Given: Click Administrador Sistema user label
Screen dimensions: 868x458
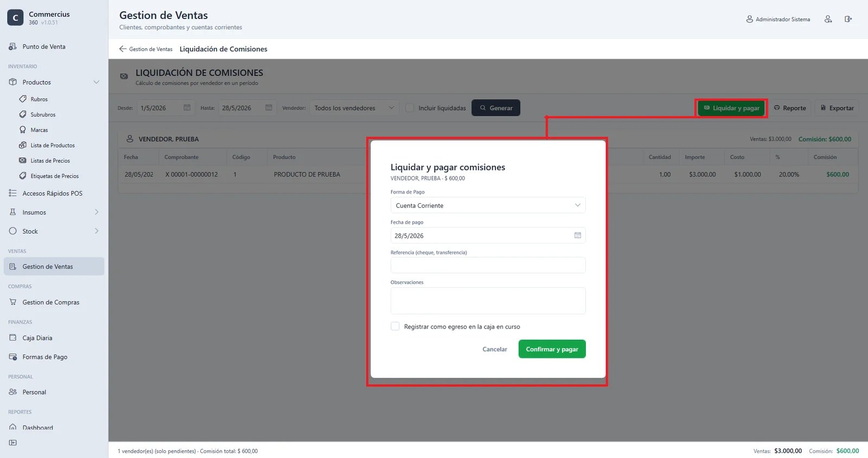Looking at the screenshot, I should [x=782, y=20].
